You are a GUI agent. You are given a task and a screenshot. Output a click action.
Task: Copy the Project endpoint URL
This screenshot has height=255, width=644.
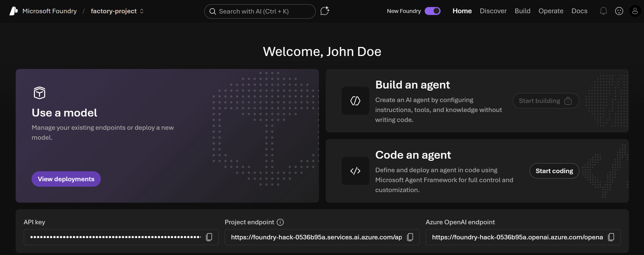[x=410, y=237]
